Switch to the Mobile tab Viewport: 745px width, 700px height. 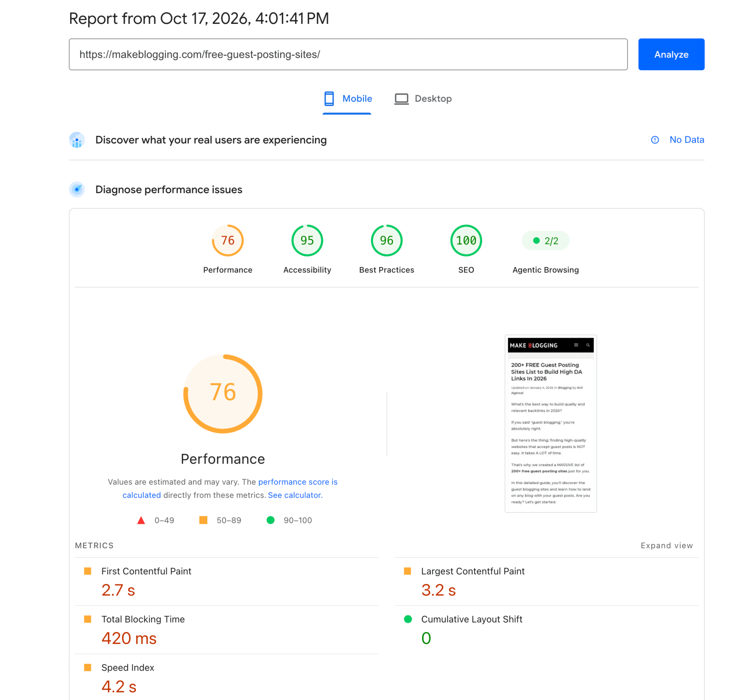347,99
